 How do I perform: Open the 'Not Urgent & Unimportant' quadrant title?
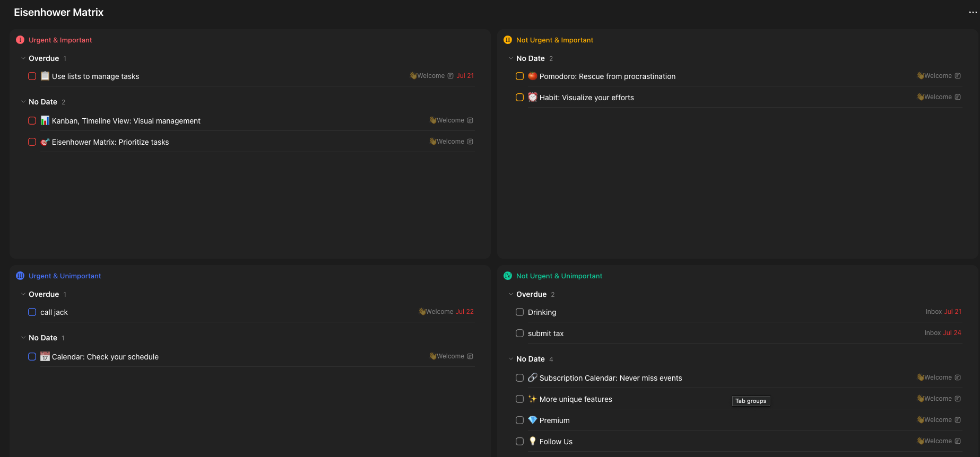(x=559, y=276)
